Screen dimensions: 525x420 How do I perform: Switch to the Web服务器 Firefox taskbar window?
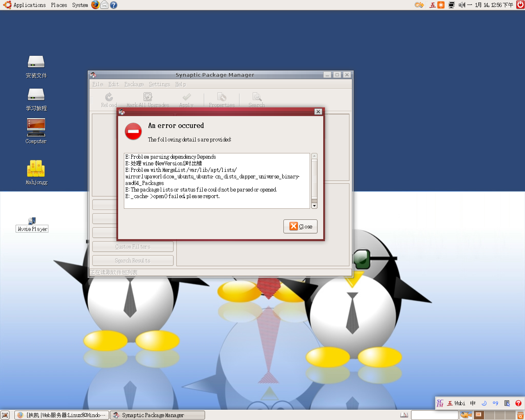click(62, 415)
